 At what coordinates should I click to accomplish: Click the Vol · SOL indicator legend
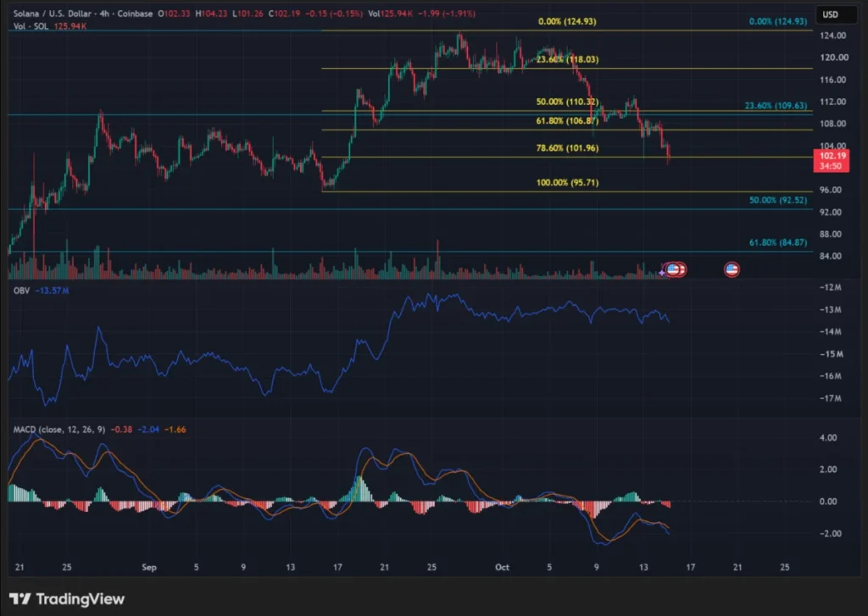(x=31, y=26)
